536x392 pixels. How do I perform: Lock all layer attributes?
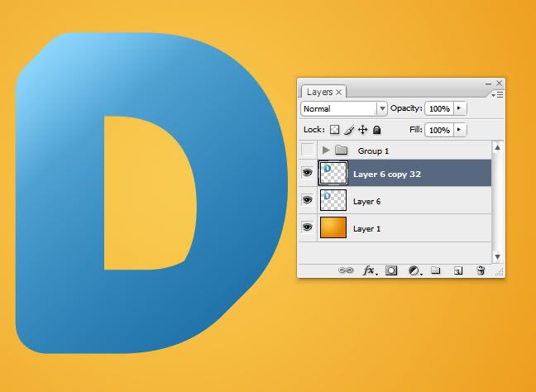tap(376, 130)
